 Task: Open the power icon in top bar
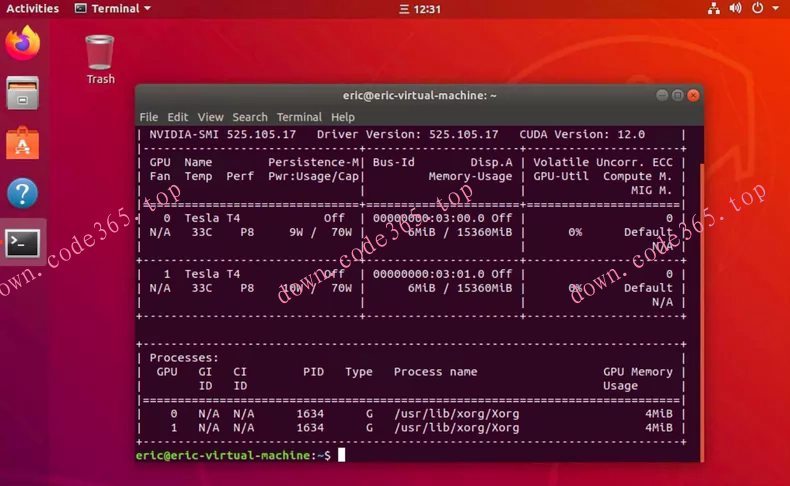click(757, 9)
